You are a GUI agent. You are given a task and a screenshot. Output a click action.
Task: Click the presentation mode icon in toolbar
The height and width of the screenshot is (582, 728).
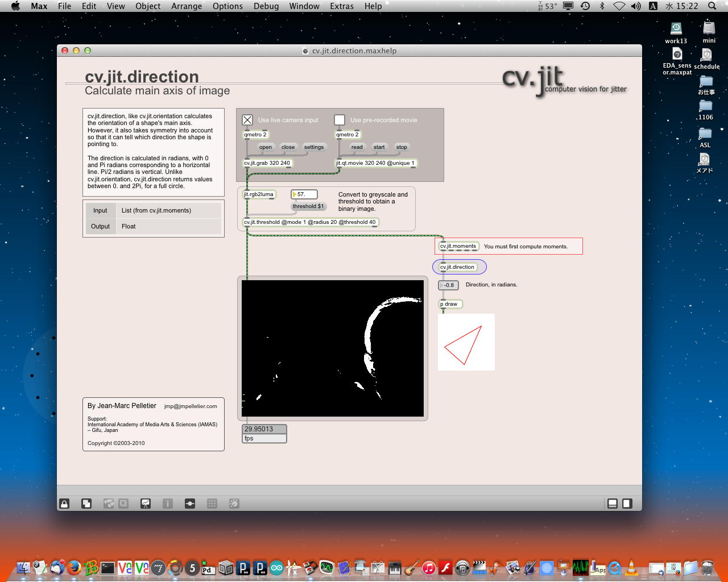click(x=146, y=504)
